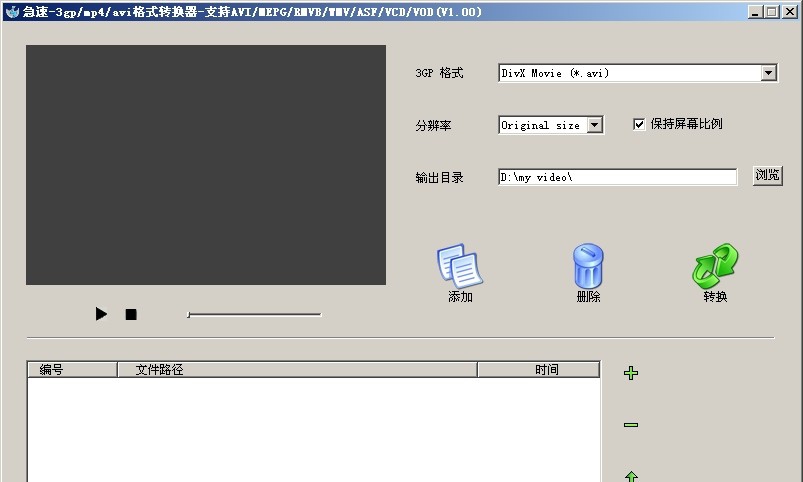The image size is (803, 482).
Task: Open the 3GP 格式 format dropdown arrow
Action: (x=768, y=73)
